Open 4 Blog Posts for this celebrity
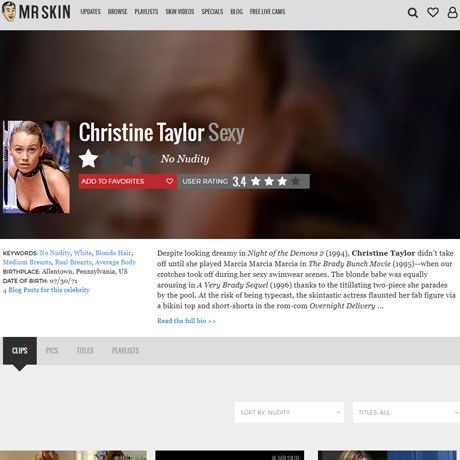The height and width of the screenshot is (460, 460). [46, 290]
